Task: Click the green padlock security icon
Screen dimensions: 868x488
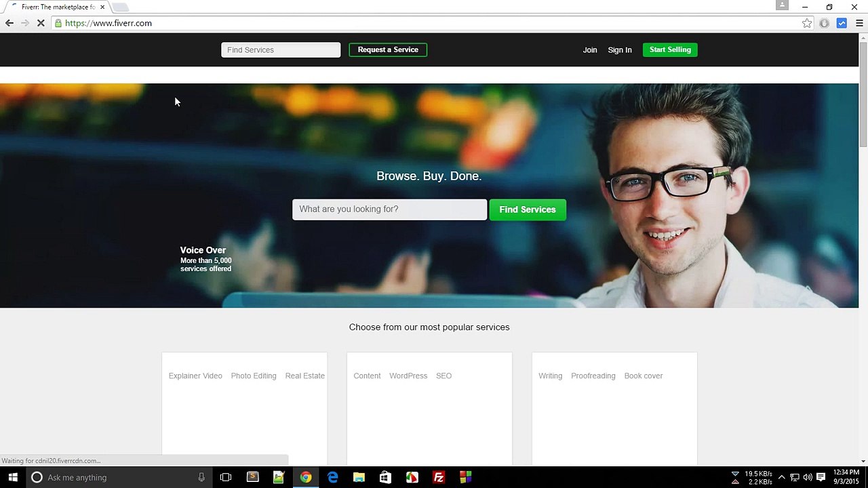Action: click(x=58, y=23)
